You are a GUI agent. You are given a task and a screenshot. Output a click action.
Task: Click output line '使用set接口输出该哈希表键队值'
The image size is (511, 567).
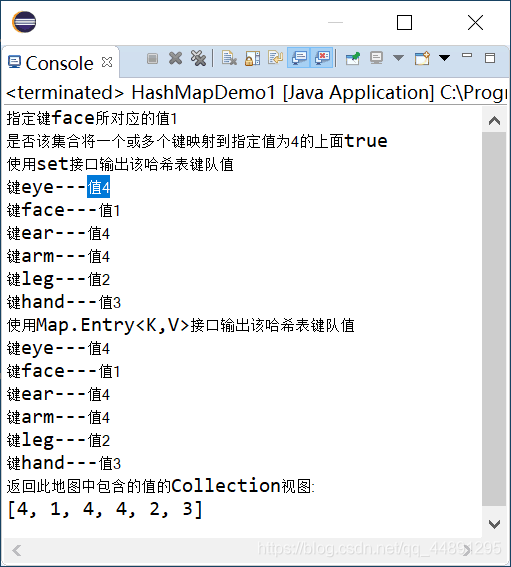point(120,164)
